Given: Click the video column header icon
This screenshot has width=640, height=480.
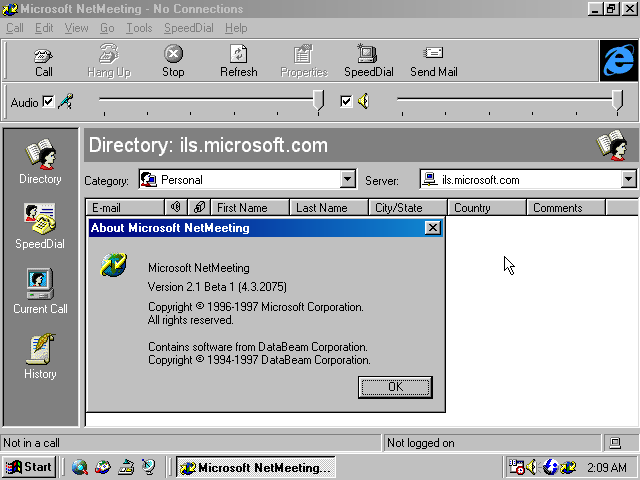Looking at the screenshot, I should pos(199,207).
